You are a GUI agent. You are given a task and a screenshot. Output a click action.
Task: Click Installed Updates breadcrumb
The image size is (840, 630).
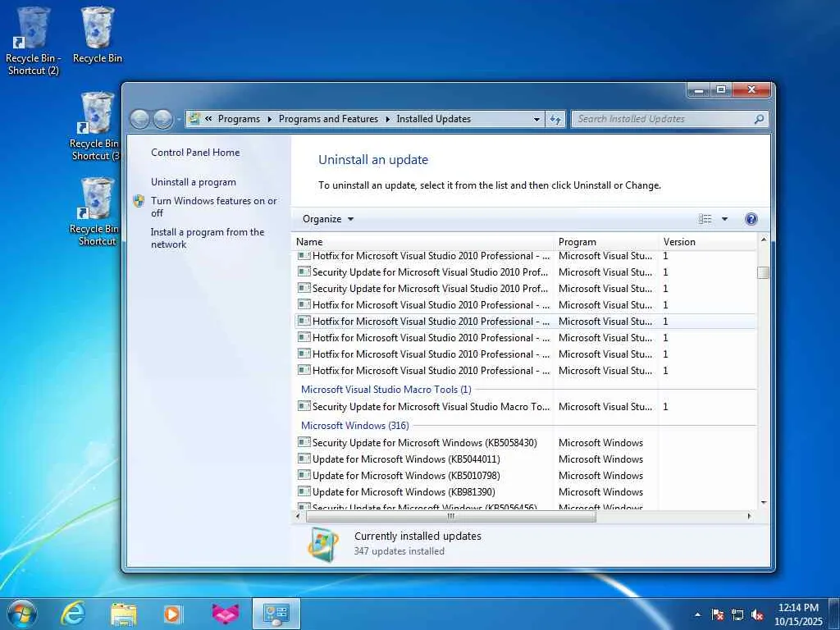(433, 119)
